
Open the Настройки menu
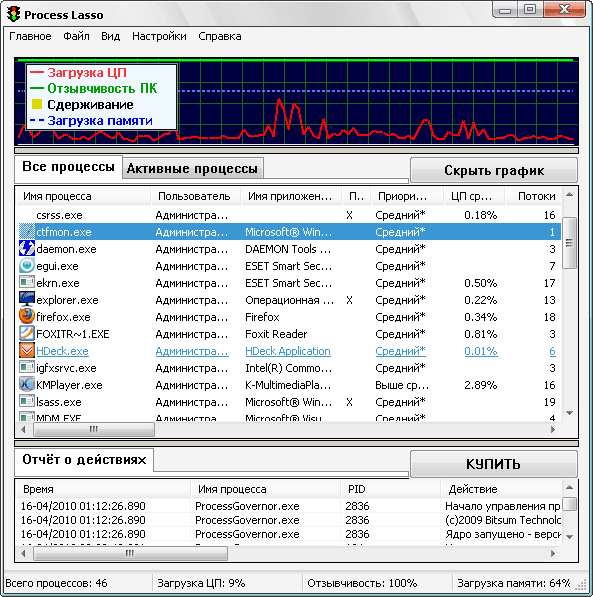159,37
